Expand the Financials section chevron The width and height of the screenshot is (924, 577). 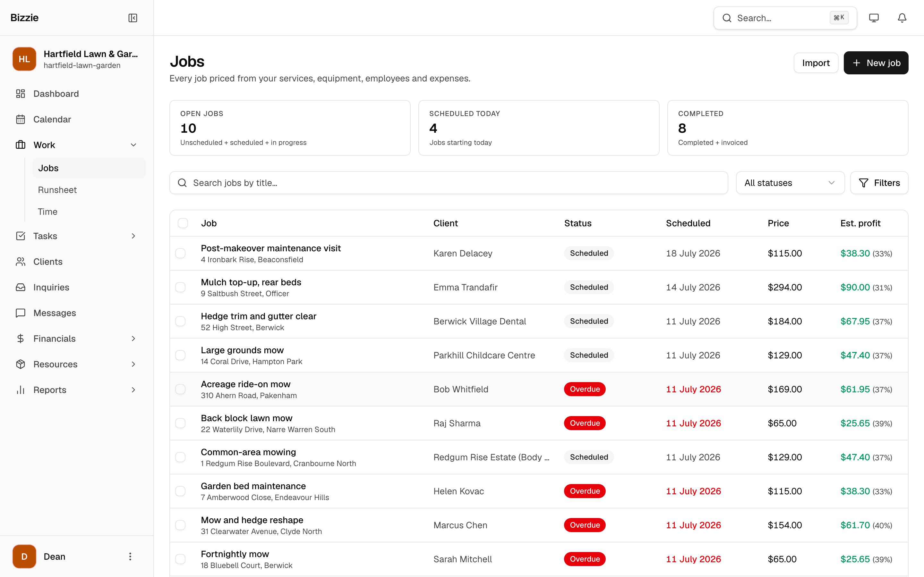133,339
